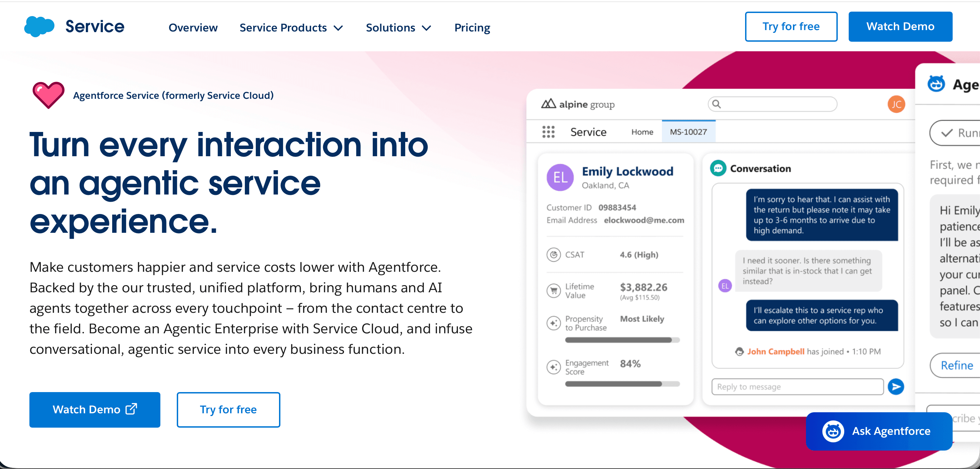
Task: Click the John Campbell name
Action: [776, 351]
